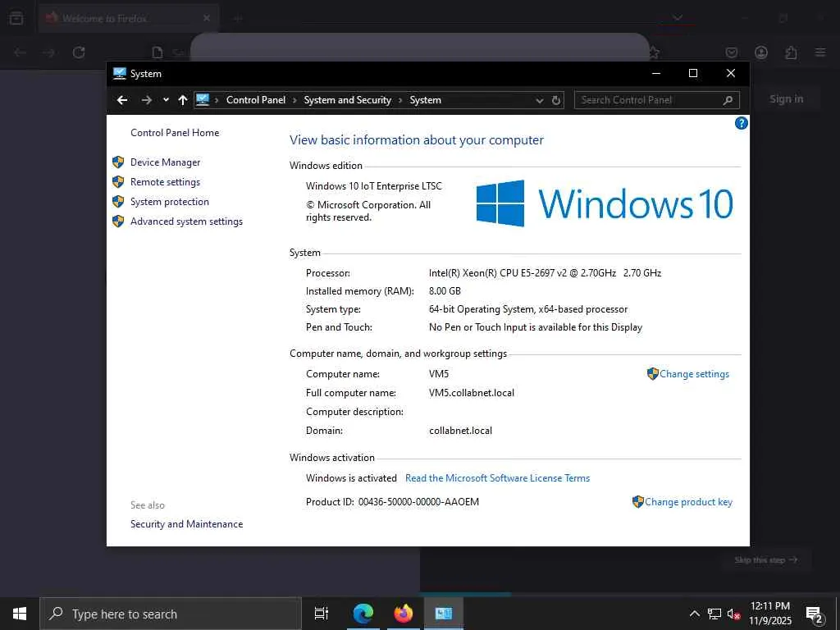Open Device Manager from the sidebar
The width and height of the screenshot is (840, 630).
165,162
